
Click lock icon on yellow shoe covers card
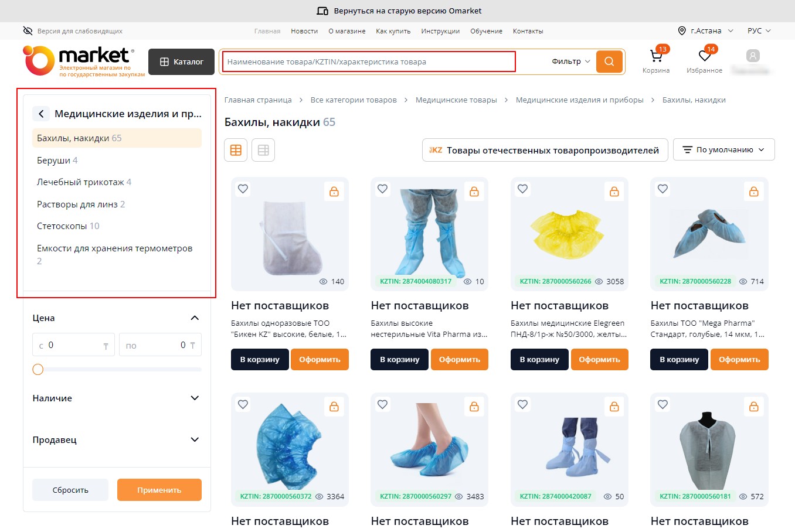[614, 192]
